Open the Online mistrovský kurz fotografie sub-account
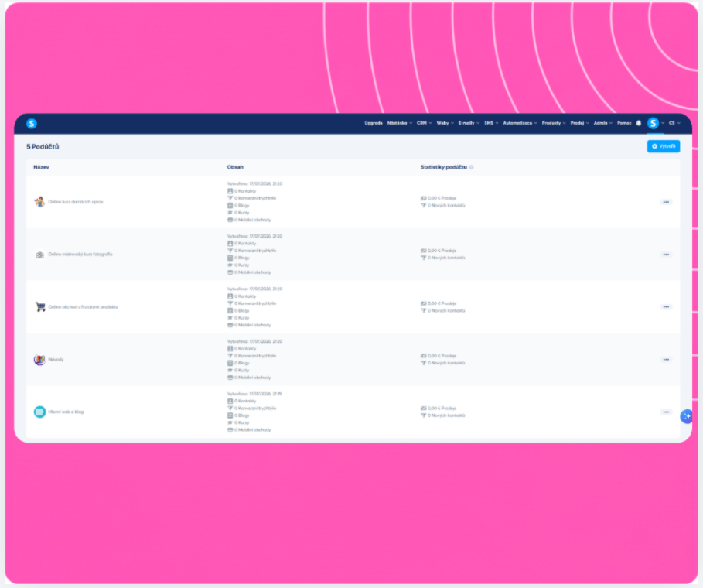 (80, 255)
